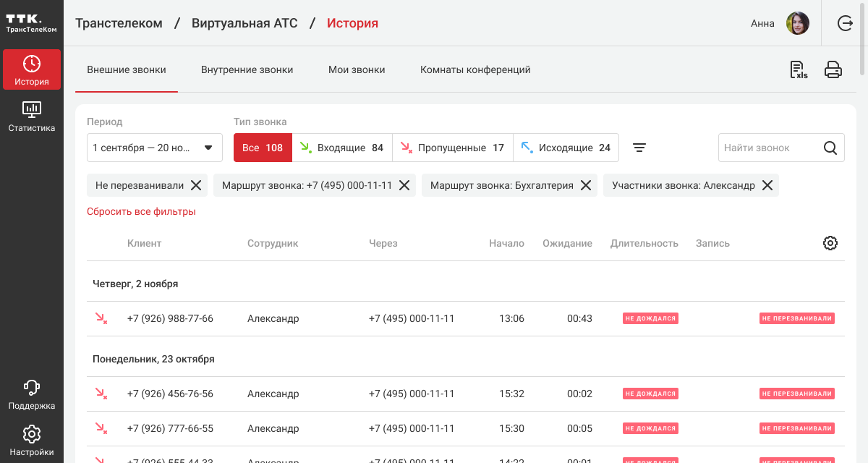Screen dimensions: 868x463
Task: Click Сбросить все фильтры link
Action: (x=141, y=211)
